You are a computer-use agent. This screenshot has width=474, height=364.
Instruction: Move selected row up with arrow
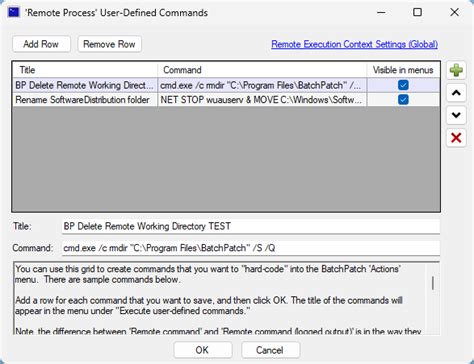(x=456, y=93)
